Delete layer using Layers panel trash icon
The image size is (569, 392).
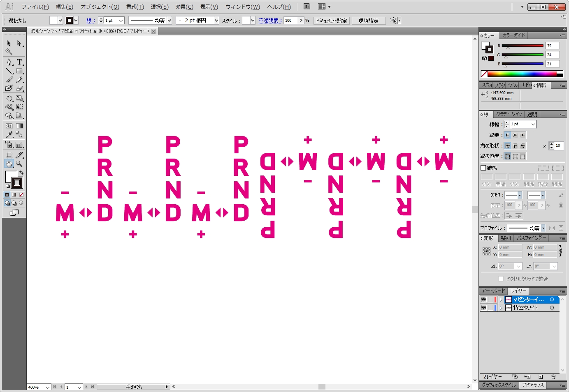[553, 377]
